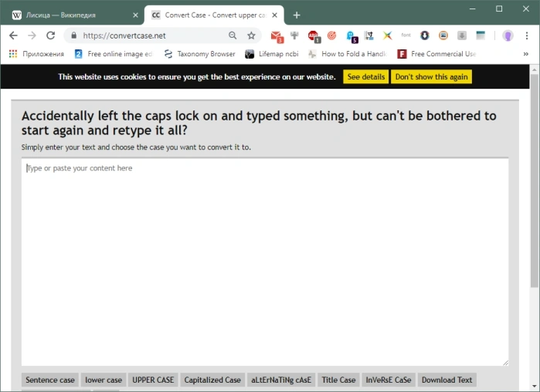Viewport: 540px width, 392px height.
Task: Select the Convert Case tab
Action: click(x=213, y=15)
